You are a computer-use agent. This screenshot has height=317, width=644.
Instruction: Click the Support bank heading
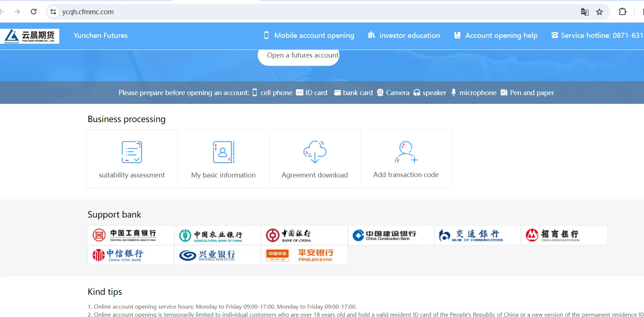pyautogui.click(x=114, y=215)
